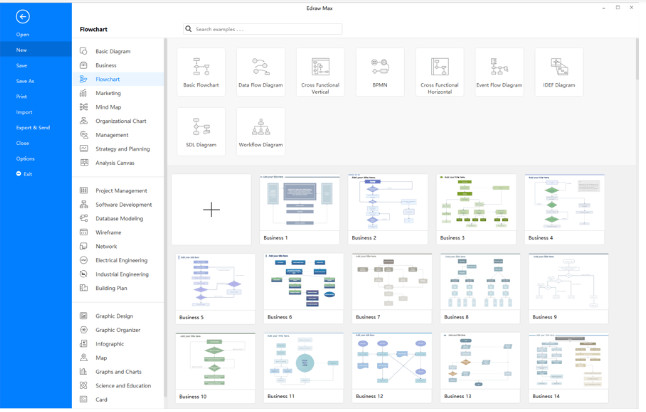The height and width of the screenshot is (412, 646).
Task: Click Import in the sidebar
Action: click(x=24, y=112)
